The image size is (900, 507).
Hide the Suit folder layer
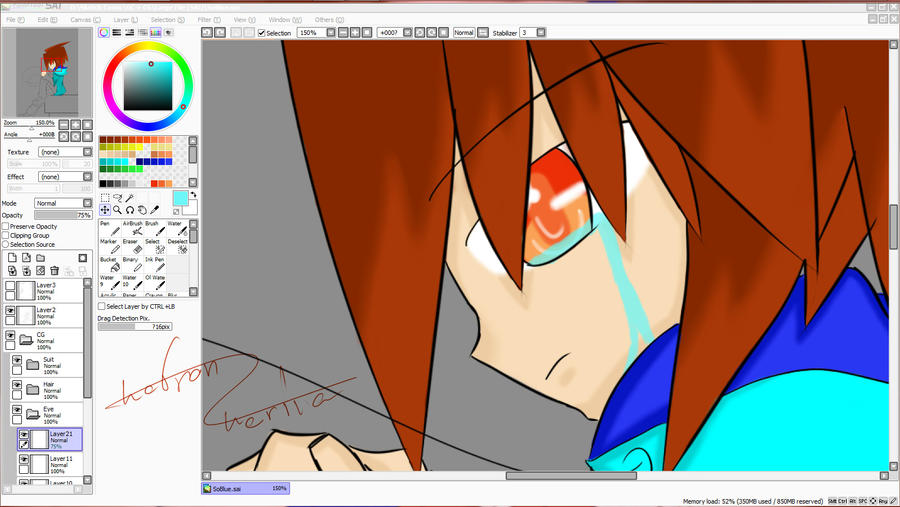click(x=17, y=361)
